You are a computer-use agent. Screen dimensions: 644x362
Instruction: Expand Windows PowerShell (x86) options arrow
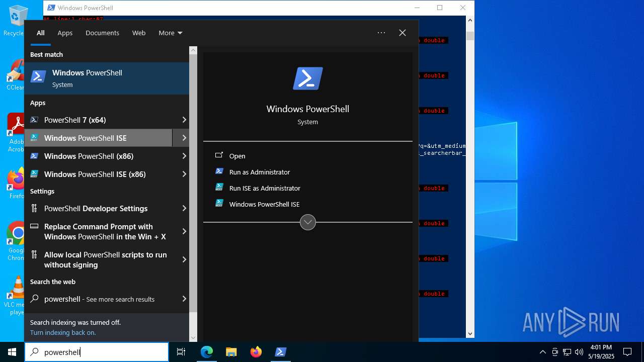(184, 156)
